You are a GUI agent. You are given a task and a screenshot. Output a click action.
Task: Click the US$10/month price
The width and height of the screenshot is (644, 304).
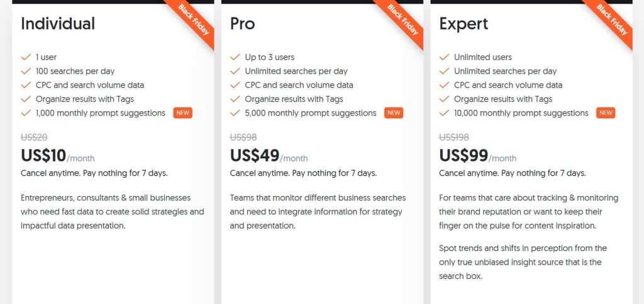click(x=57, y=156)
